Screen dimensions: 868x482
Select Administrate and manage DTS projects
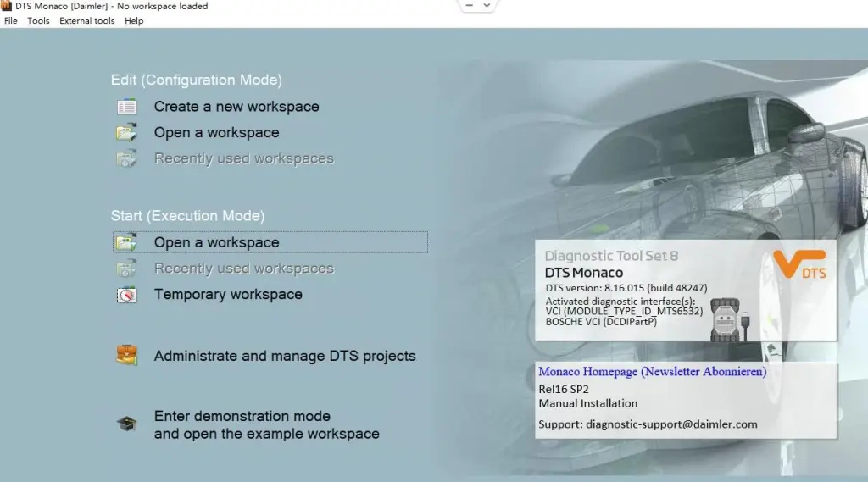tap(285, 356)
